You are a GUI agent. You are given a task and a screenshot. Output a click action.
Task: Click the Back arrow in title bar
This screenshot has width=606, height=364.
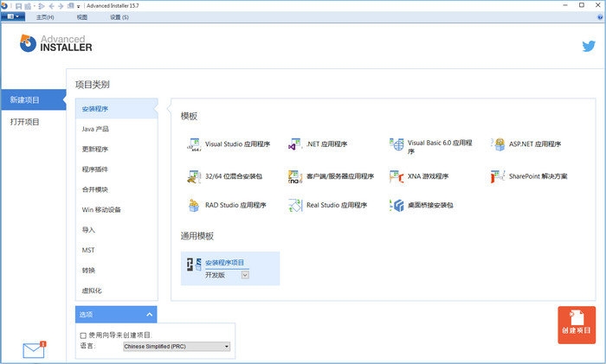(51, 6)
